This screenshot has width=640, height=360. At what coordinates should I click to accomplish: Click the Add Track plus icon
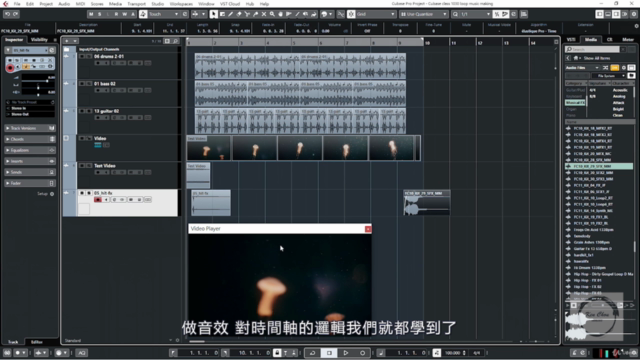coord(67,41)
